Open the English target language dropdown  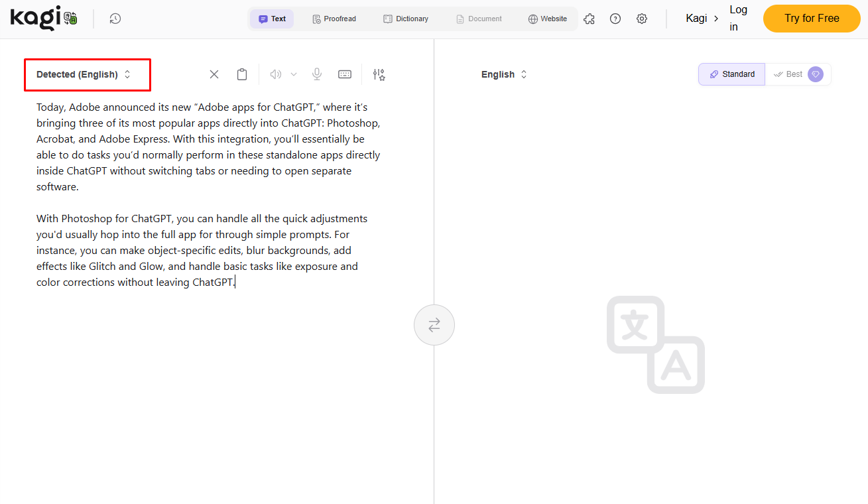point(505,74)
